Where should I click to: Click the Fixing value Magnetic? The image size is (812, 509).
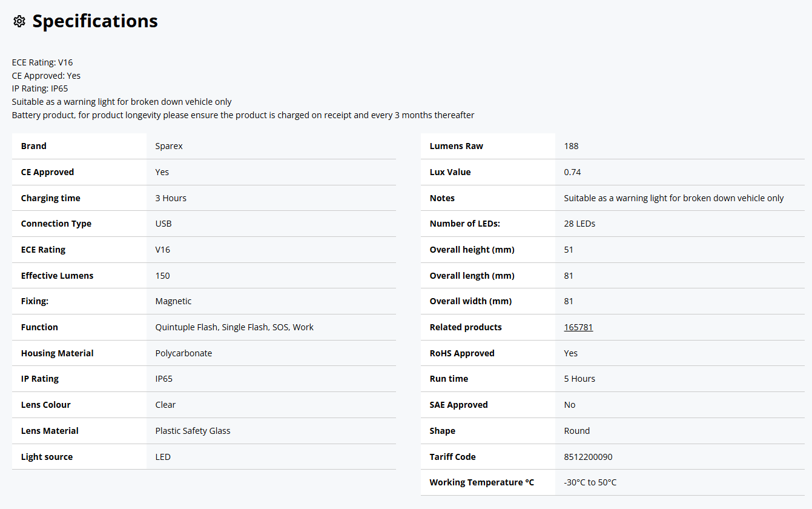[x=173, y=301]
